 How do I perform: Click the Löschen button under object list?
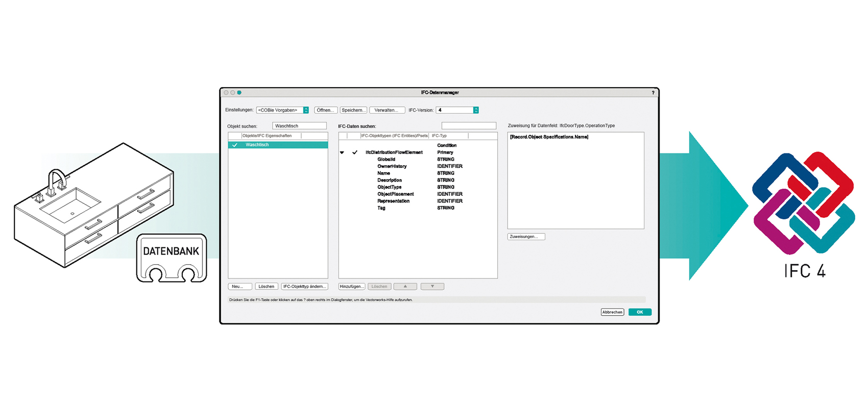coord(267,287)
